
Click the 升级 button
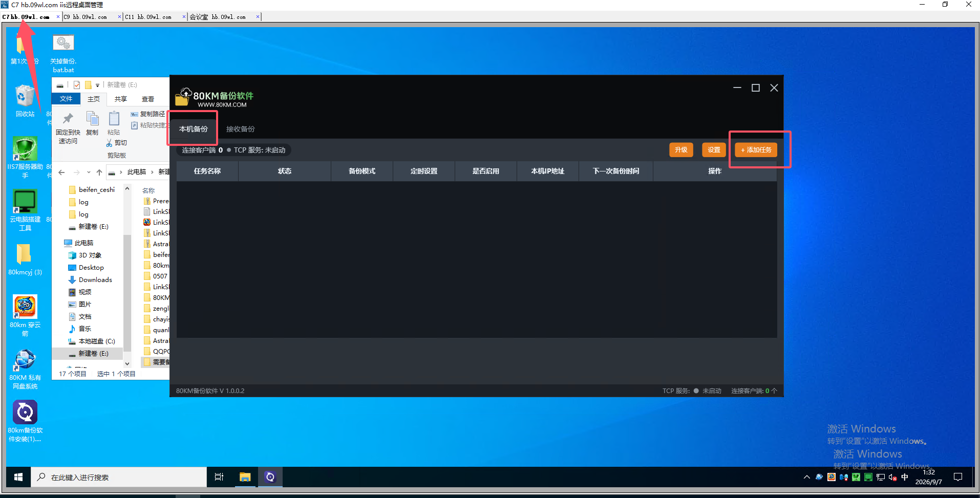point(681,150)
